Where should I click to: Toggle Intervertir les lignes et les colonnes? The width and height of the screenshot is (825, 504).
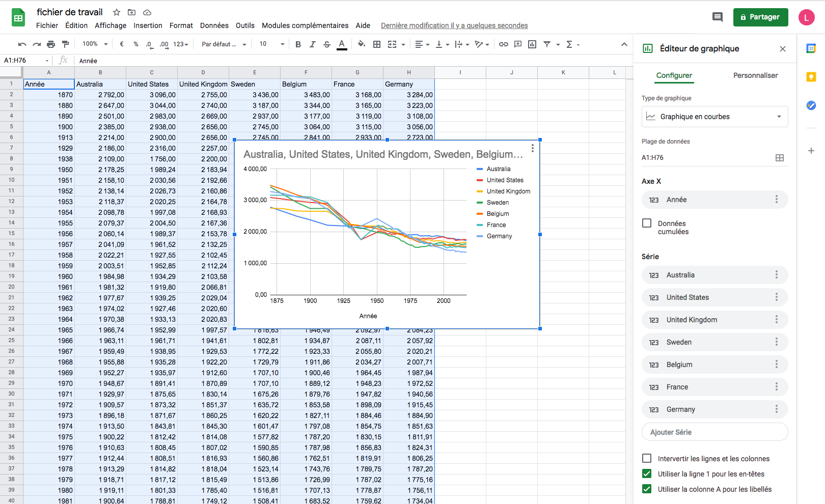pos(647,458)
